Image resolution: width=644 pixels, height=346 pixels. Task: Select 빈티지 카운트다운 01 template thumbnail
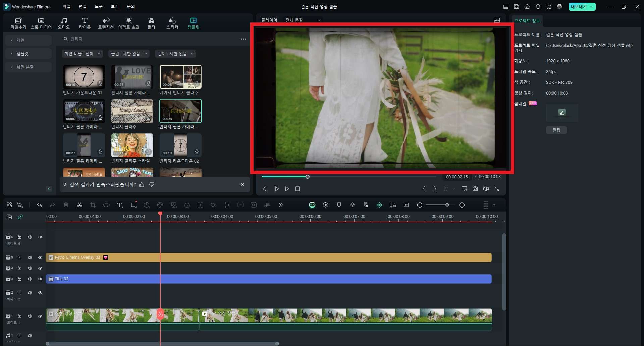84,77
